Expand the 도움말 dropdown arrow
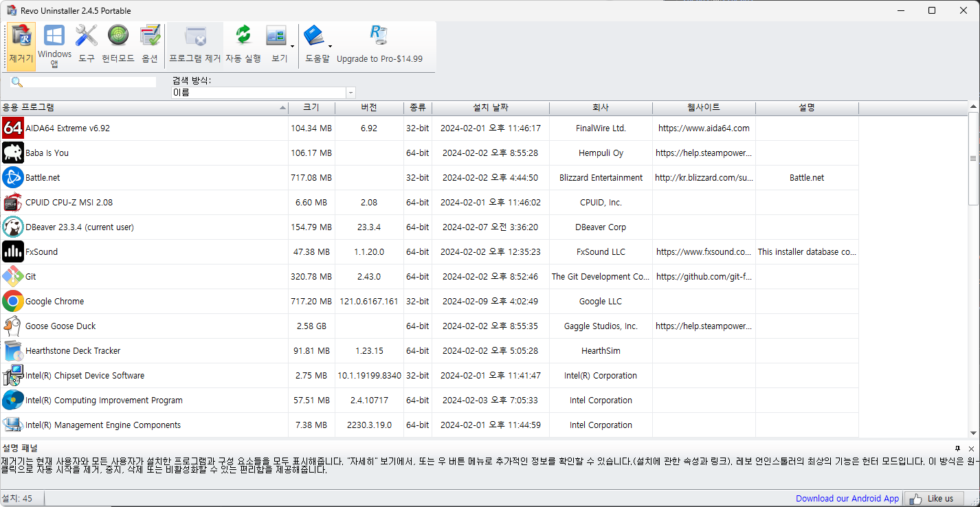Viewport: 980px width, 507px height. [x=331, y=47]
